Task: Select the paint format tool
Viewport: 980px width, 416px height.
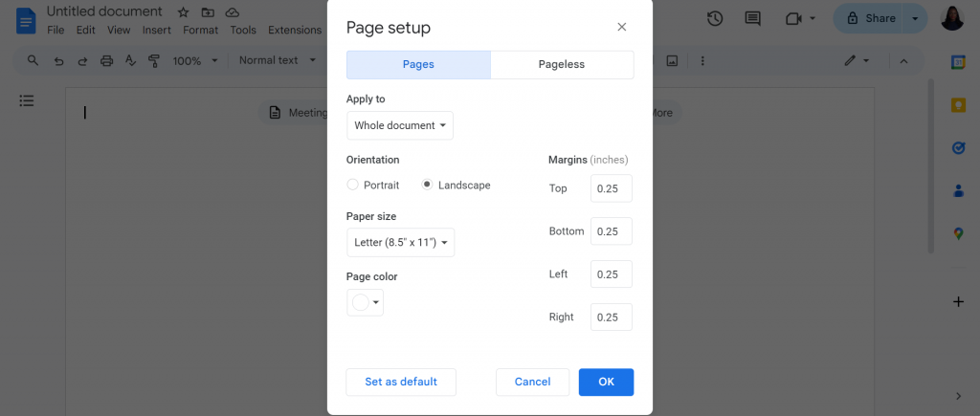Action: [154, 60]
